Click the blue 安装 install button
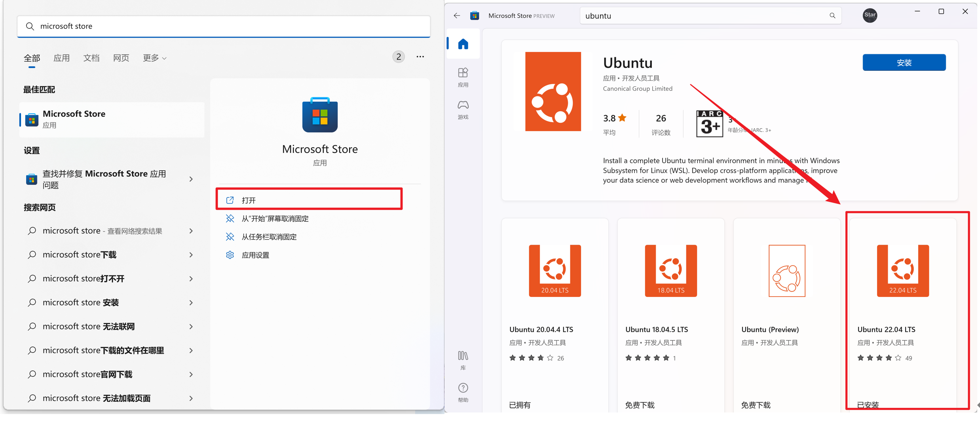 point(904,63)
